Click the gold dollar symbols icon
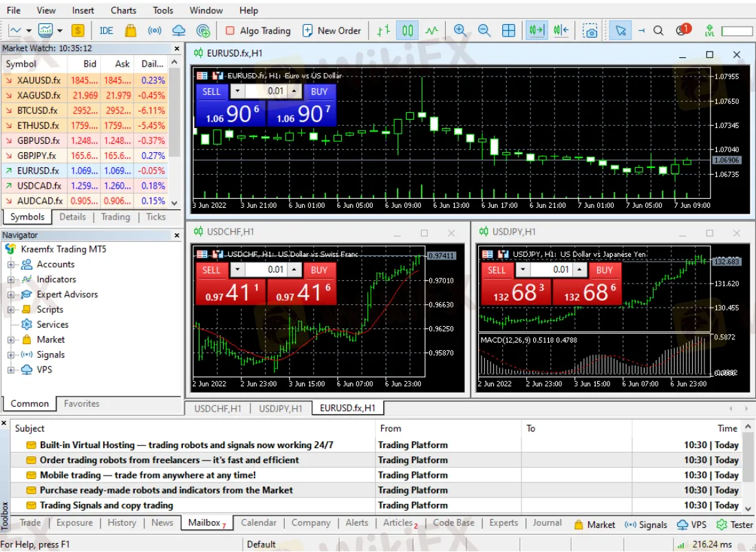The width and height of the screenshot is (756, 552). coord(78,30)
